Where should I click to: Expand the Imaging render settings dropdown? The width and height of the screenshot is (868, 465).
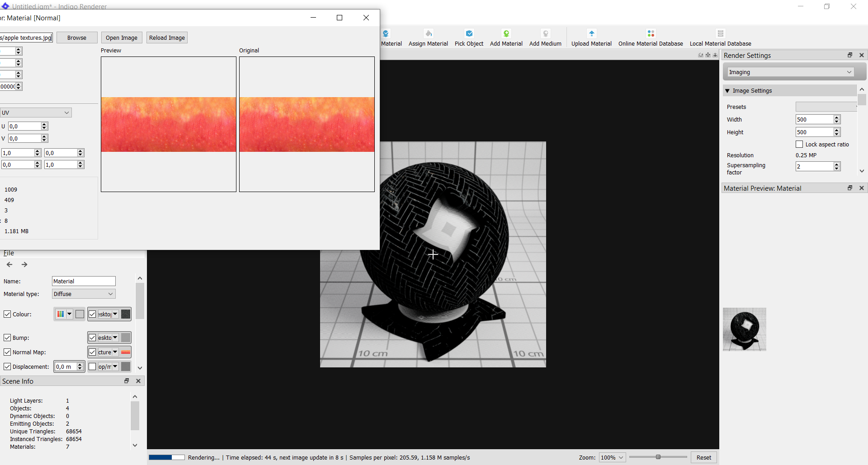(x=790, y=72)
